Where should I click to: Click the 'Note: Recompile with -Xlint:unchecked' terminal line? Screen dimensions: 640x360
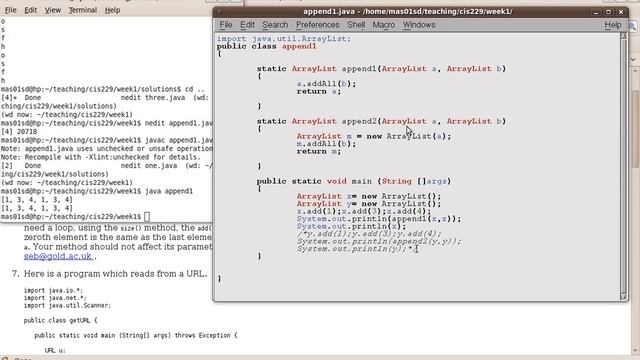click(x=100, y=157)
